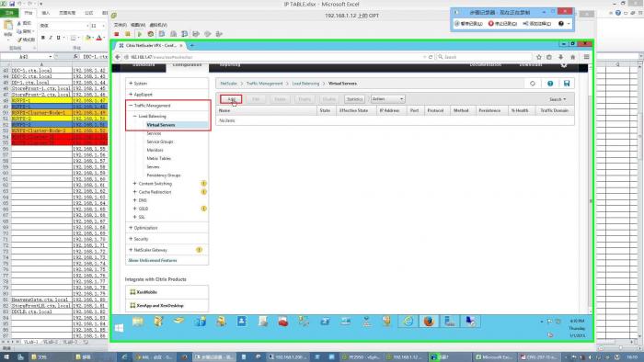Click the Firefox downloads arrow icon
The height and width of the screenshot is (362, 644).
(x=560, y=57)
